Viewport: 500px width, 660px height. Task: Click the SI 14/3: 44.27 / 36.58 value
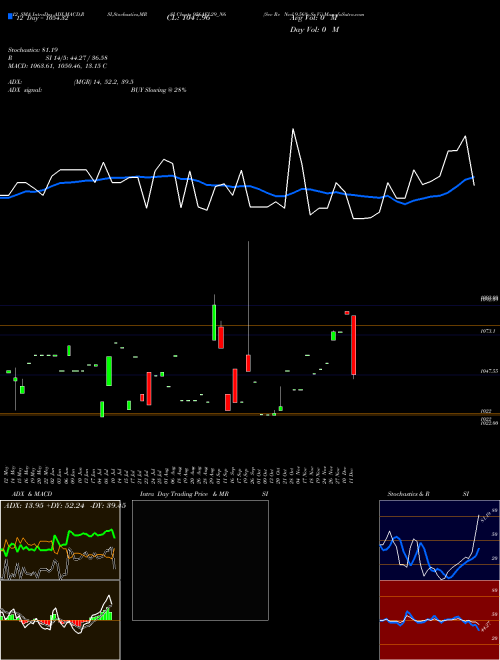(x=77, y=58)
